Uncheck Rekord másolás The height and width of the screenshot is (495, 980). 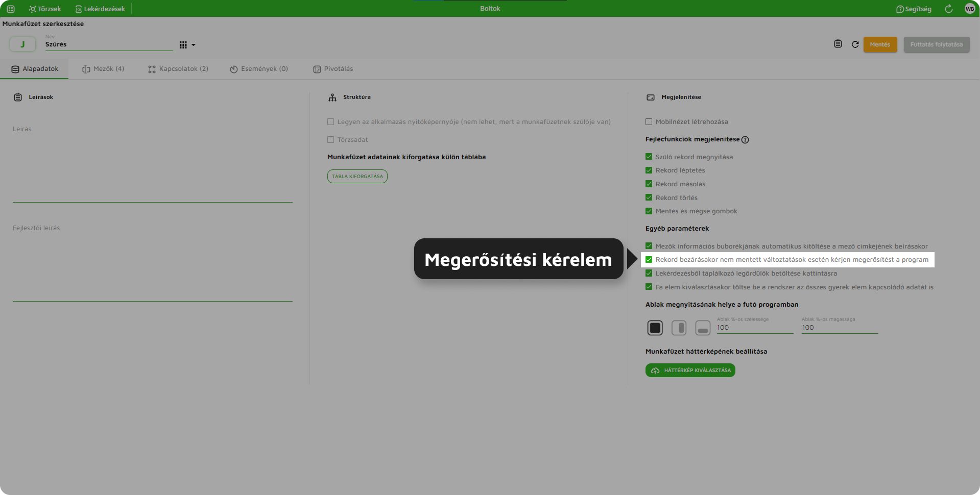[x=649, y=184]
